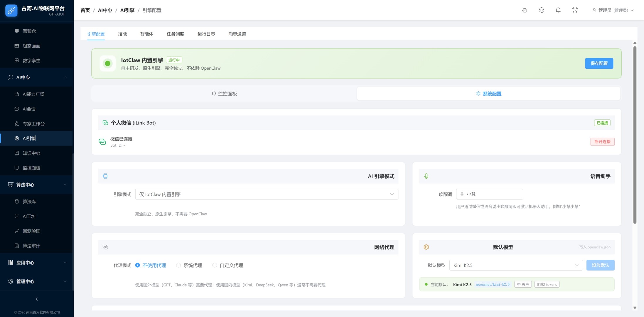Collapse the sidebar using bottom arrow icon
This screenshot has height=317, width=644.
coord(37,299)
